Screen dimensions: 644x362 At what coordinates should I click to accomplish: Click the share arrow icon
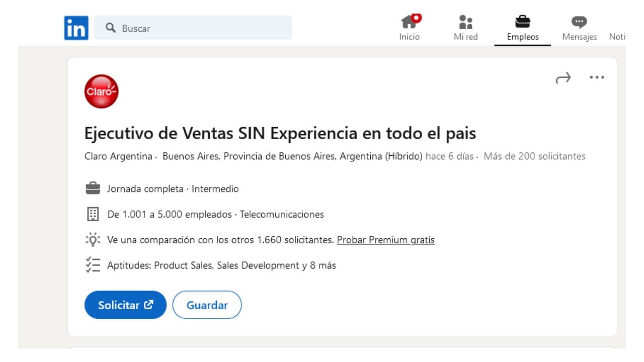coord(563,78)
